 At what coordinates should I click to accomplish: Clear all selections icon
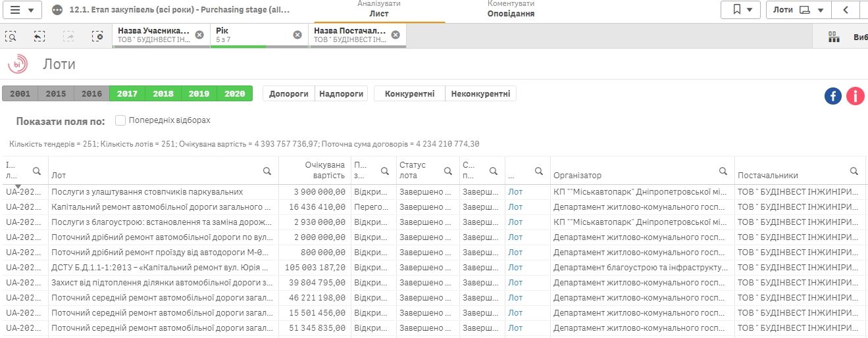tap(97, 36)
